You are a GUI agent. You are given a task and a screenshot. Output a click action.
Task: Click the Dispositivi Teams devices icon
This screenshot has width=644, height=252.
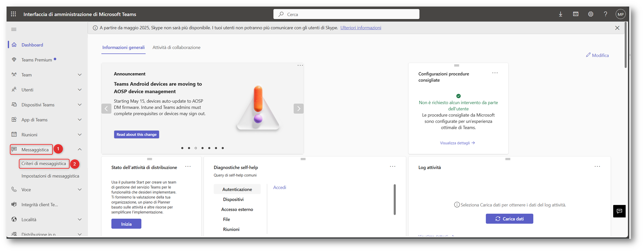[x=14, y=104]
